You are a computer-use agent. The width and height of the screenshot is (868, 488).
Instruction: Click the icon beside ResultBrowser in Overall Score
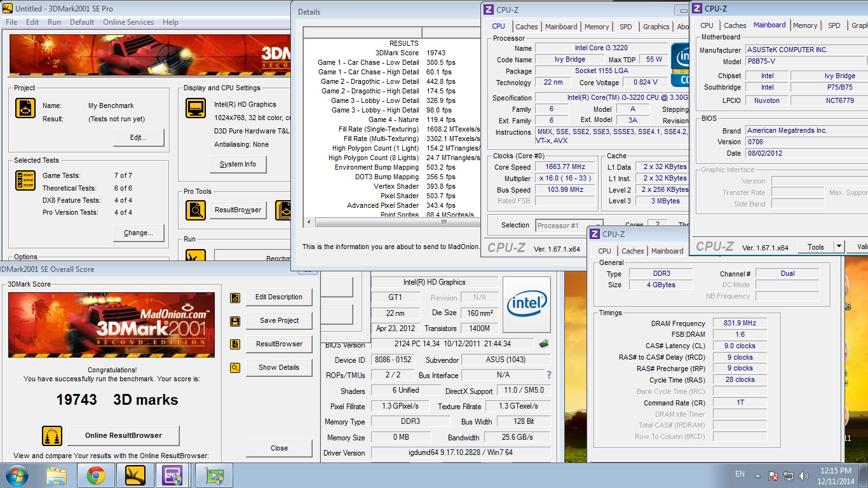[235, 344]
